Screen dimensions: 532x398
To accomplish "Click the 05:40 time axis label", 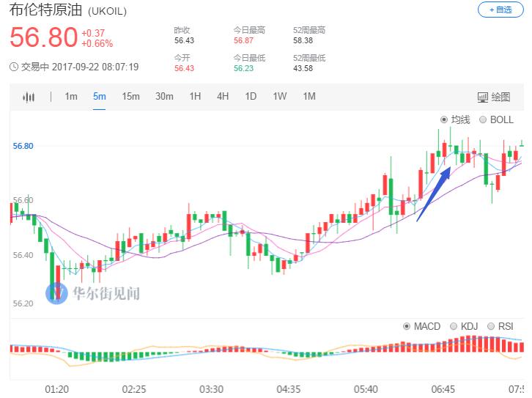I will click(366, 389).
